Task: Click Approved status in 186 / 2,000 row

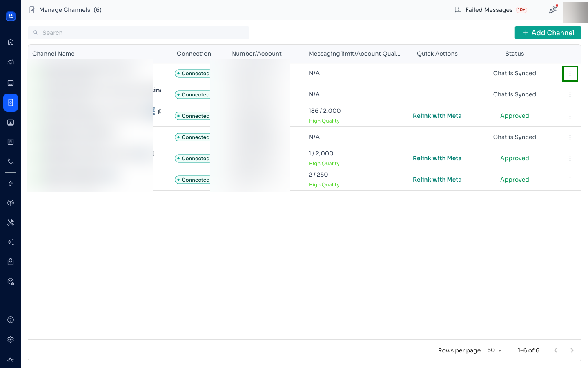Action: 514,116
